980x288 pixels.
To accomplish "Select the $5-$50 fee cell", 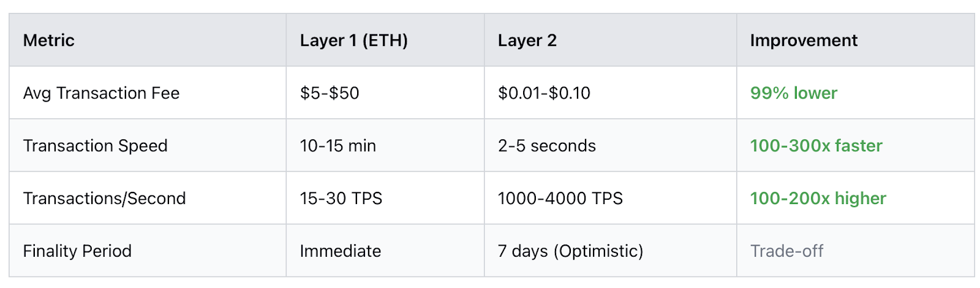I will pyautogui.click(x=330, y=93).
